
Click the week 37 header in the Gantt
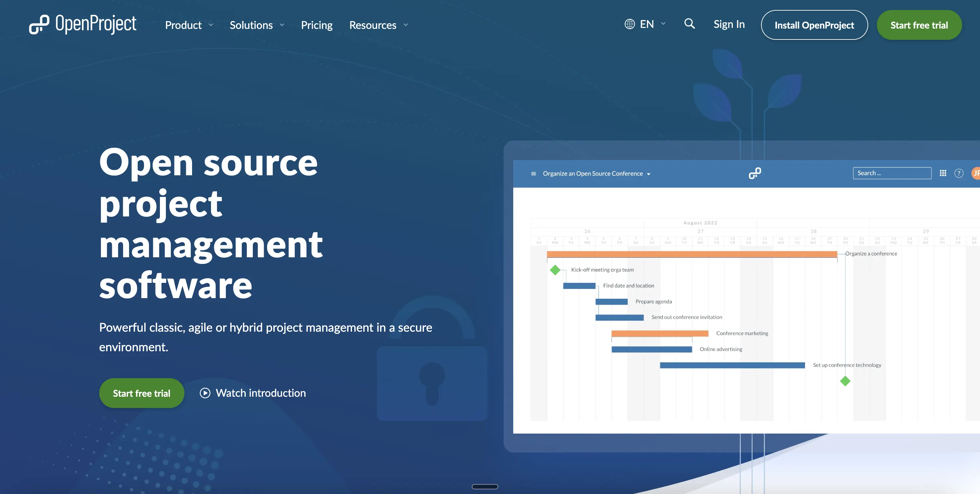click(700, 231)
